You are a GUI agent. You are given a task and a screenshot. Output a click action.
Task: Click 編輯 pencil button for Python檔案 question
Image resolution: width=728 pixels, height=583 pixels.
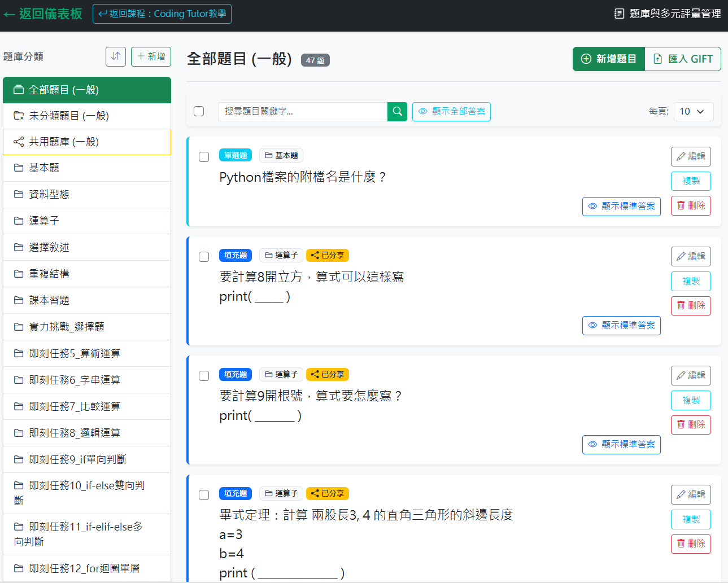(x=690, y=156)
